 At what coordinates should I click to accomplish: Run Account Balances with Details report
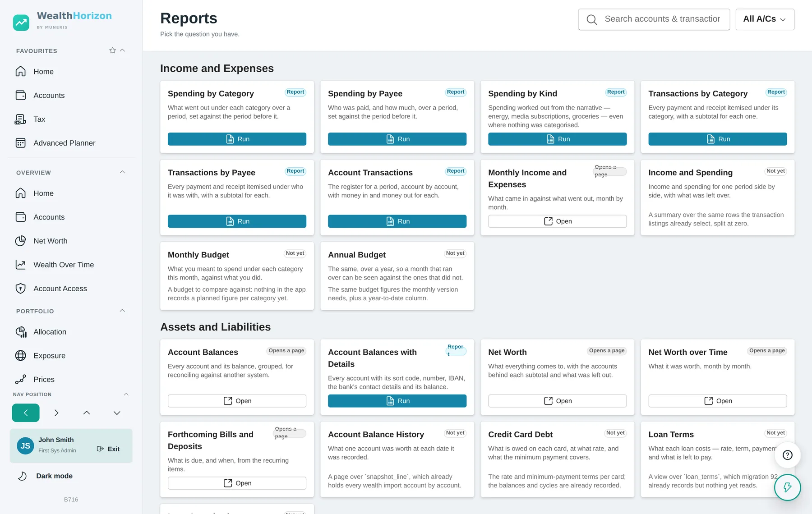[x=397, y=401]
